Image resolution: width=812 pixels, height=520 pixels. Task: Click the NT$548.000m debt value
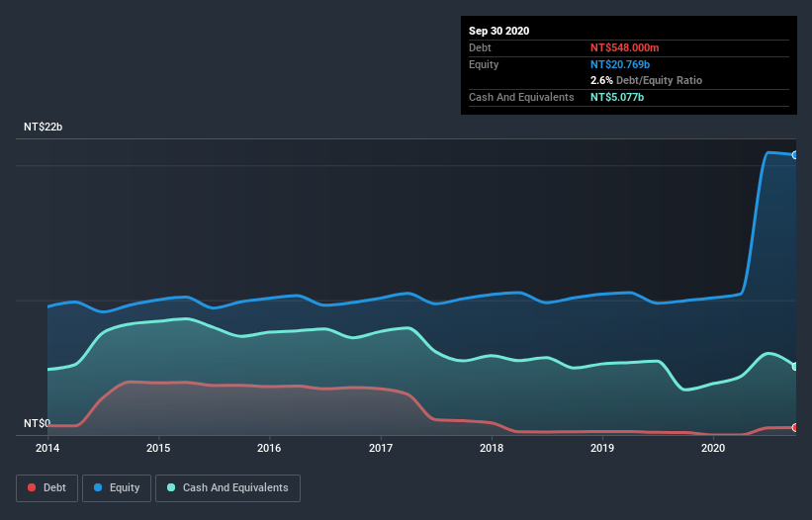624,47
